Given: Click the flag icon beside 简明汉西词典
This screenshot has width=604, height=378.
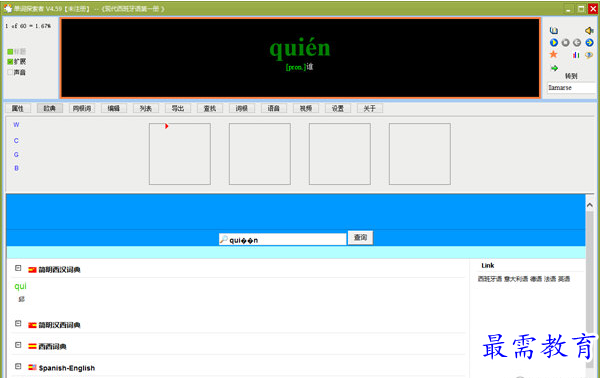Looking at the screenshot, I should (32, 325).
